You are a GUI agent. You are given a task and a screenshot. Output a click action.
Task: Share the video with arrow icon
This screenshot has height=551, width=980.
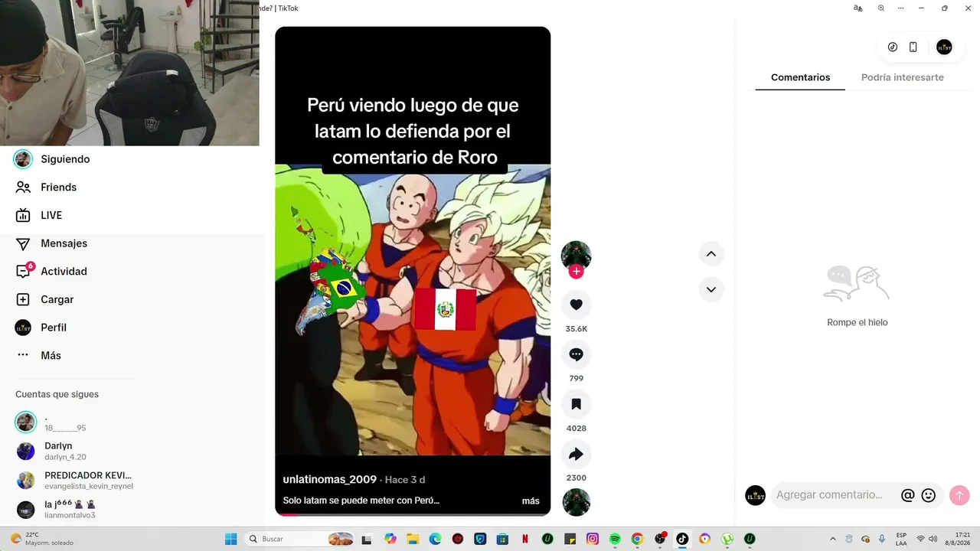tap(577, 454)
